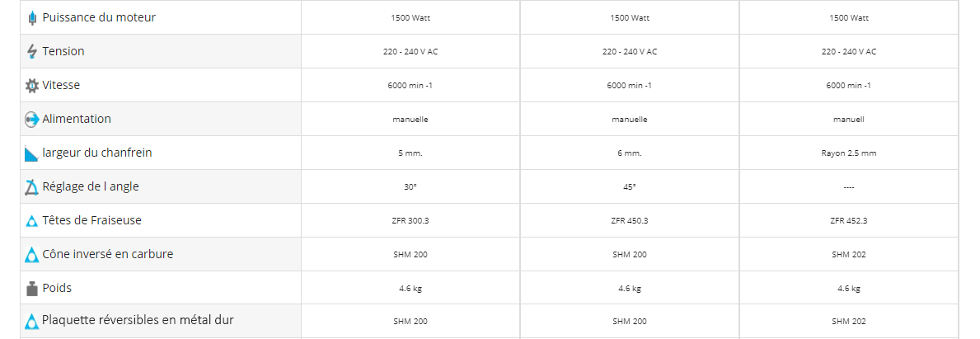Click the 45° angle value
This screenshot has height=339, width=980.
[630, 187]
